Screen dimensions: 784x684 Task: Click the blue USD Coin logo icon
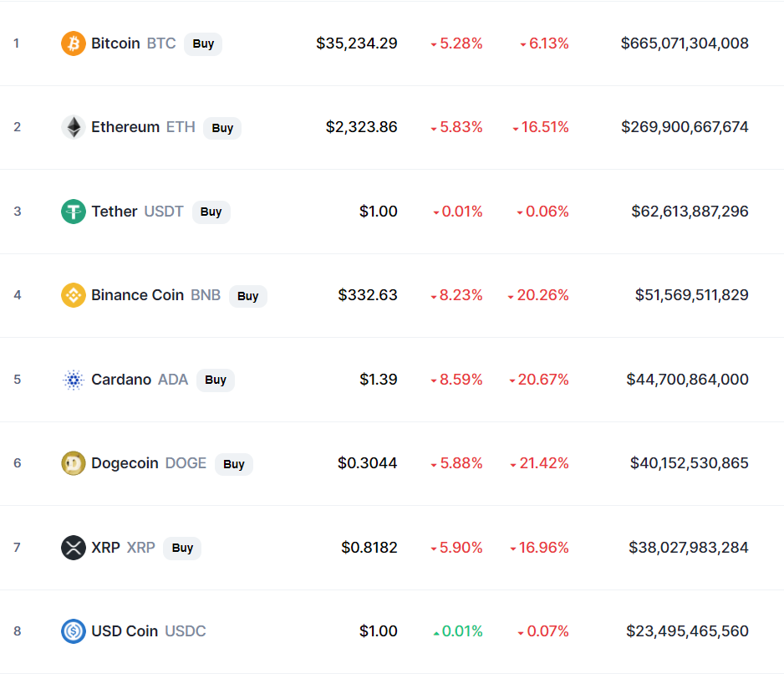tap(74, 631)
